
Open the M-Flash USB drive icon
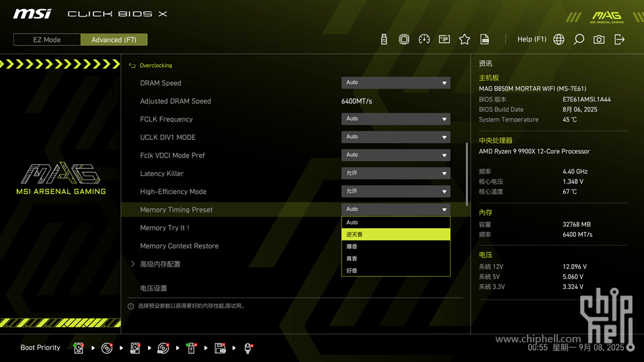(384, 39)
